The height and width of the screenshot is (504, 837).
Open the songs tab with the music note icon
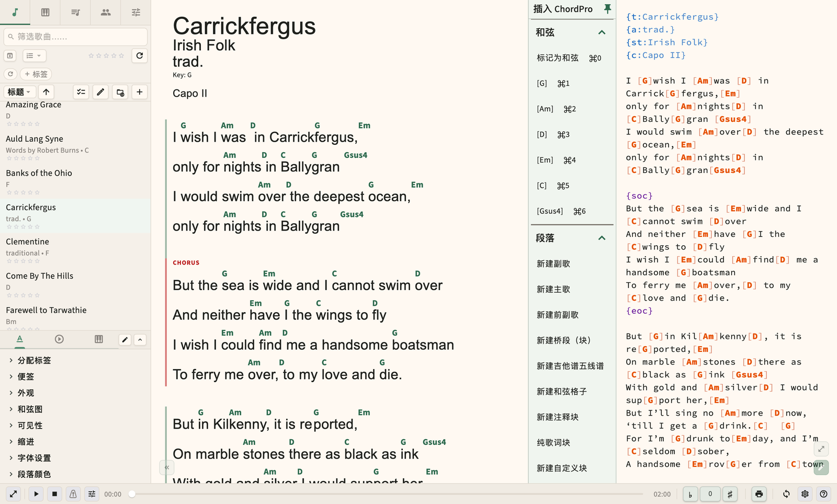pyautogui.click(x=15, y=12)
